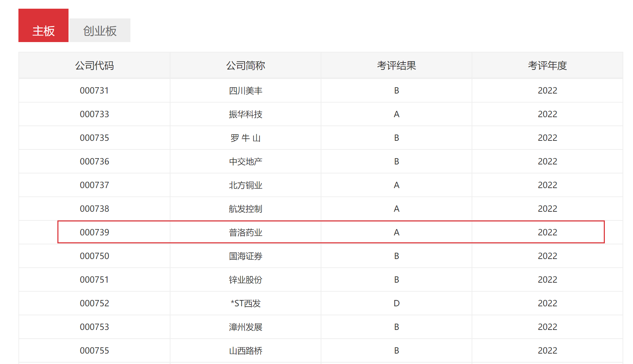The image size is (633, 364).
Task: Click the 中交地产 row
Action: 245,161
